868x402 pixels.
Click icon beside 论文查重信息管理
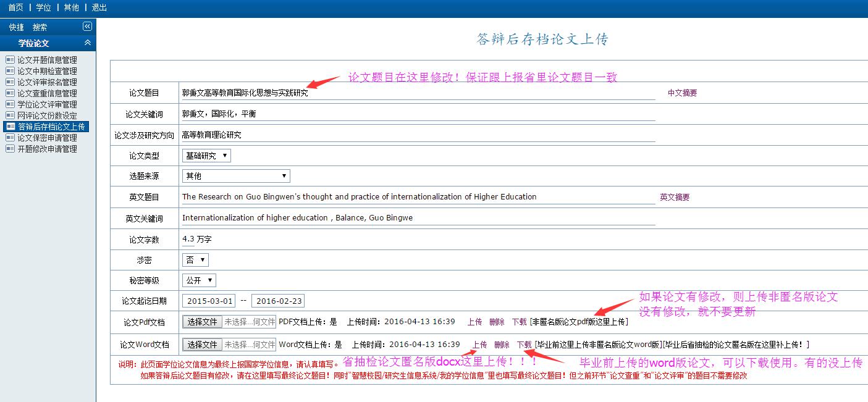pos(10,93)
